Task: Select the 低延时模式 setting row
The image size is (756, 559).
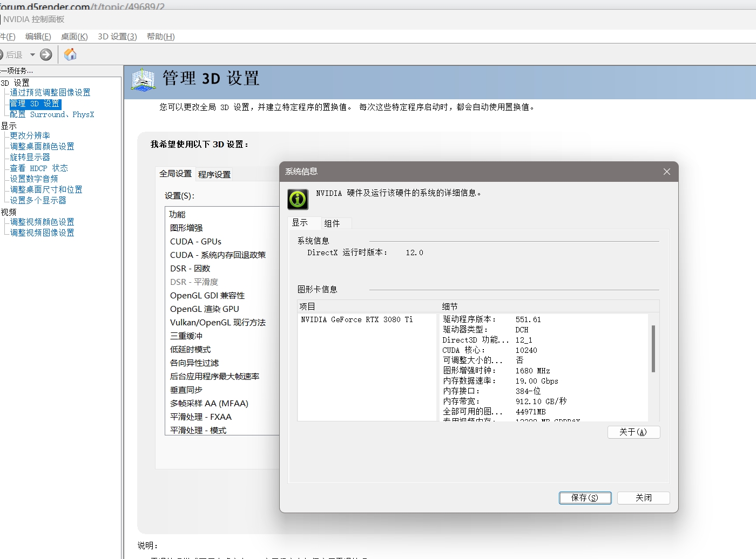Action: click(222, 349)
